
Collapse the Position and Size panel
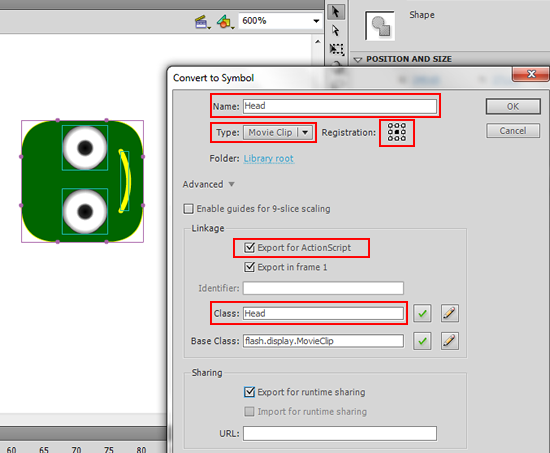click(x=358, y=59)
